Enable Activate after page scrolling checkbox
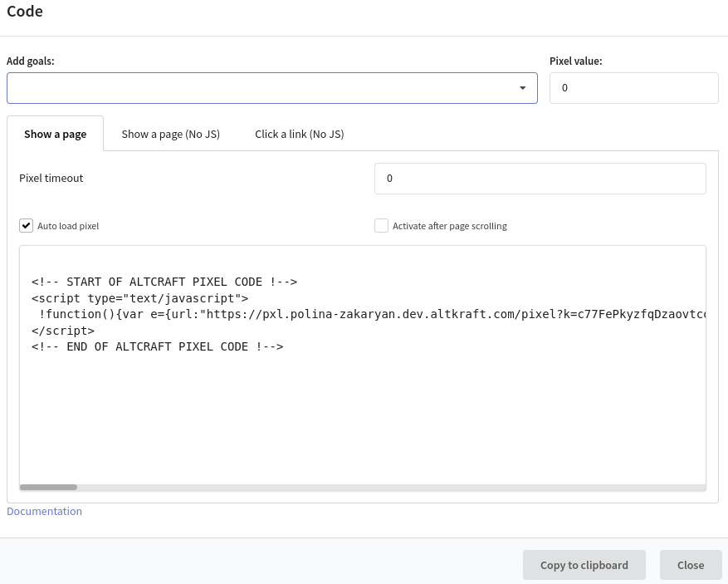This screenshot has height=584, width=728. pyautogui.click(x=381, y=226)
